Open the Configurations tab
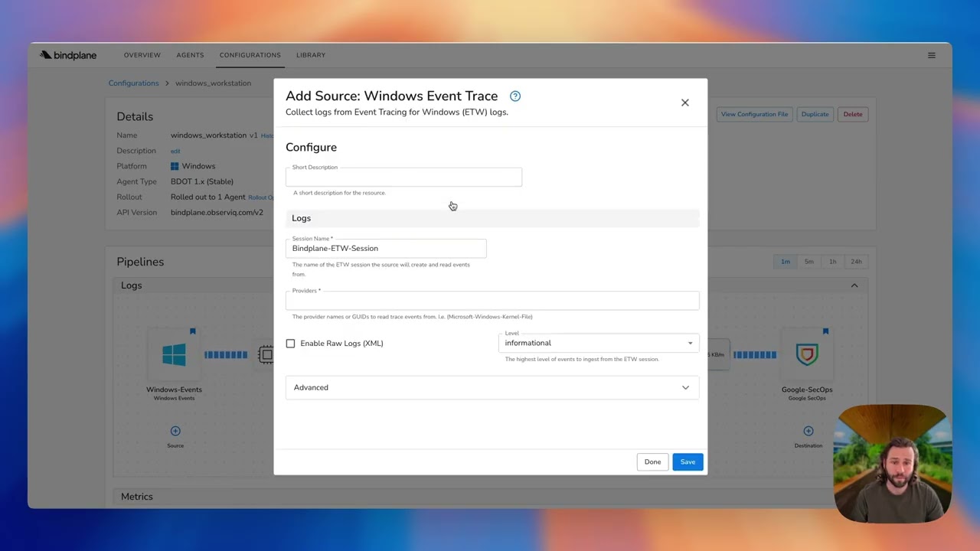The height and width of the screenshot is (551, 980). [250, 55]
